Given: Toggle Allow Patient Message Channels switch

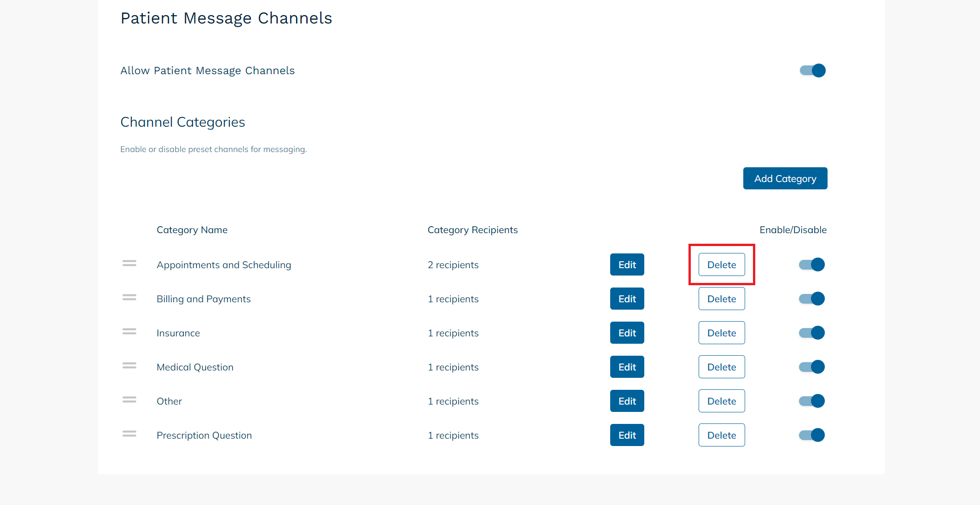Looking at the screenshot, I should tap(813, 70).
